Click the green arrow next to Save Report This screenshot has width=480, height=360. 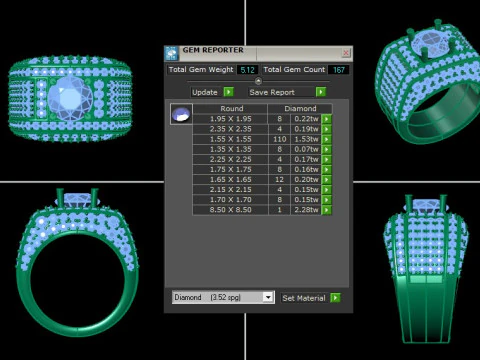coord(321,92)
